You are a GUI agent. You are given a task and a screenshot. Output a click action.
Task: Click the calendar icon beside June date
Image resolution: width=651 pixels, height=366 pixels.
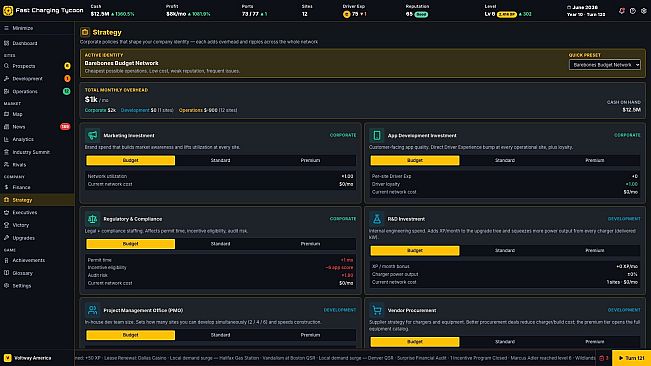(569, 7)
